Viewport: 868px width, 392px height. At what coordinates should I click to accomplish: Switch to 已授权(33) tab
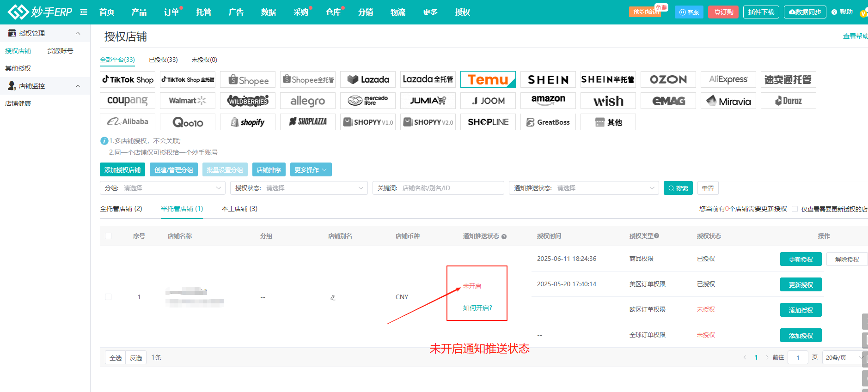(163, 60)
